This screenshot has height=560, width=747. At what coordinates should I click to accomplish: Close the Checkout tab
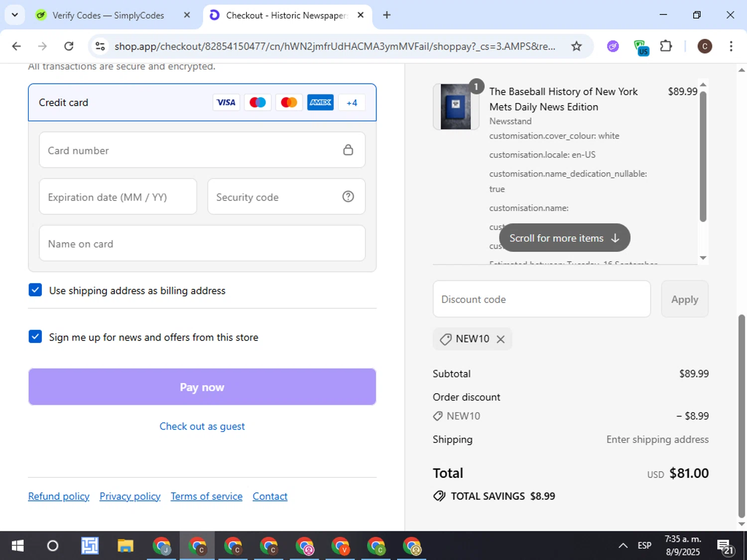coord(361,15)
